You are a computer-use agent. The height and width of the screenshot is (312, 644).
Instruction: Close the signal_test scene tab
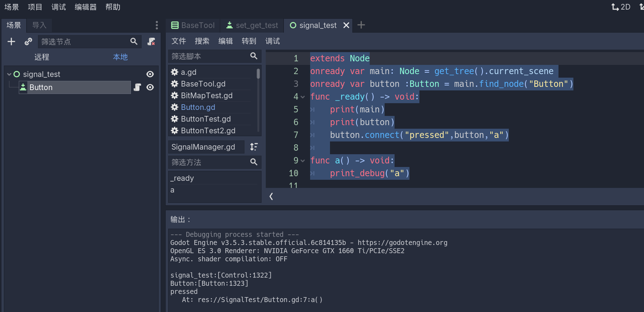(346, 25)
